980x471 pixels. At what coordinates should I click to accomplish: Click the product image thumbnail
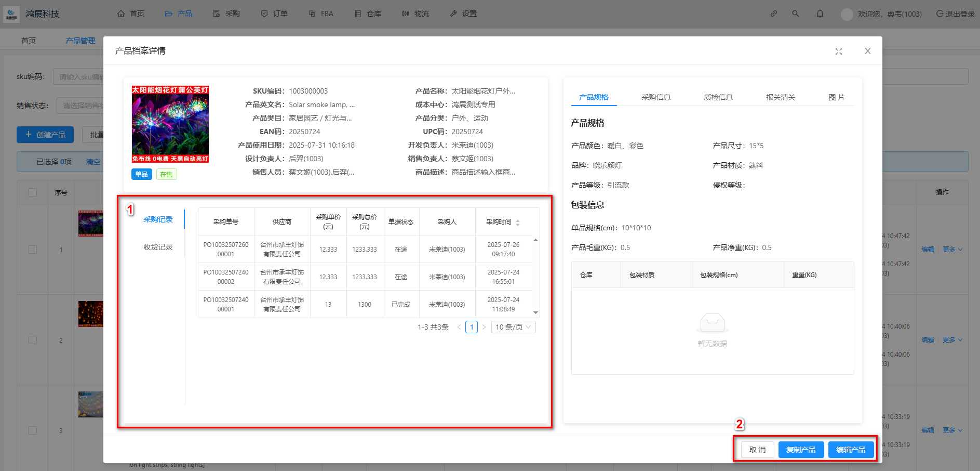pos(170,124)
